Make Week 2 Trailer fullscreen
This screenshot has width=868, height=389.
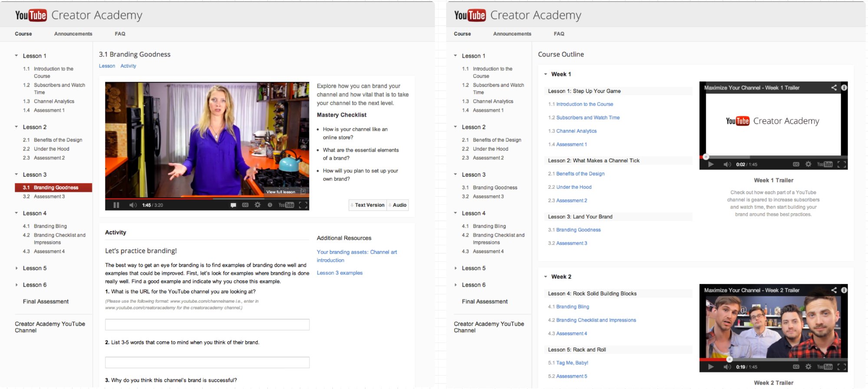coord(842,367)
